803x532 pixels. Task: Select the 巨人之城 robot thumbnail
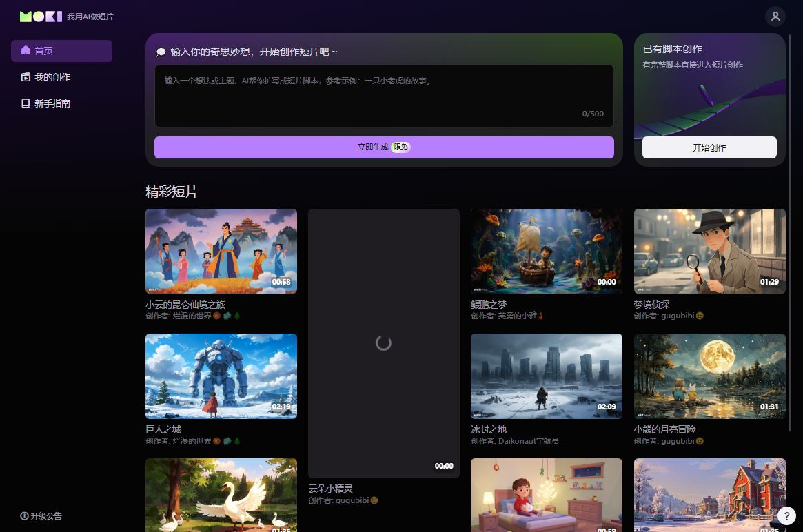click(221, 376)
